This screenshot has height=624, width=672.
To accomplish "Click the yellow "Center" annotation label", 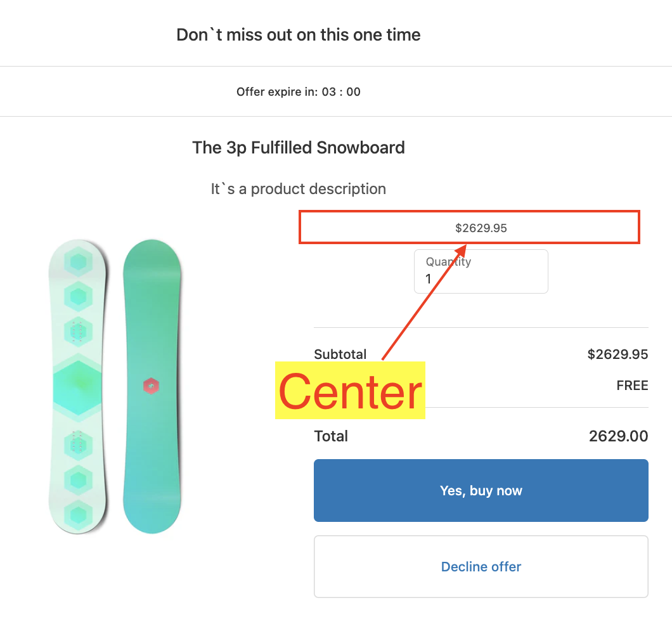I will 350,391.
